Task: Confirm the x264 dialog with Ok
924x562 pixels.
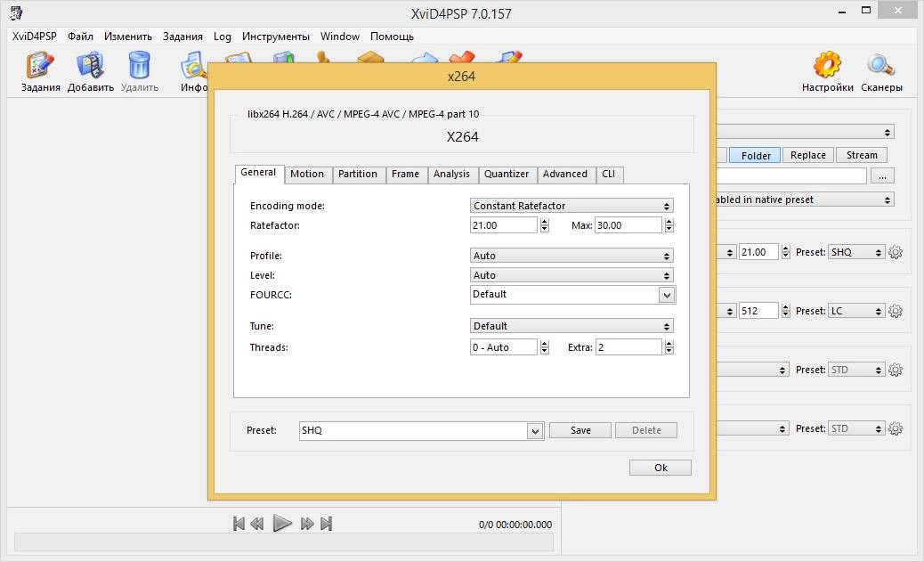Action: tap(661, 468)
